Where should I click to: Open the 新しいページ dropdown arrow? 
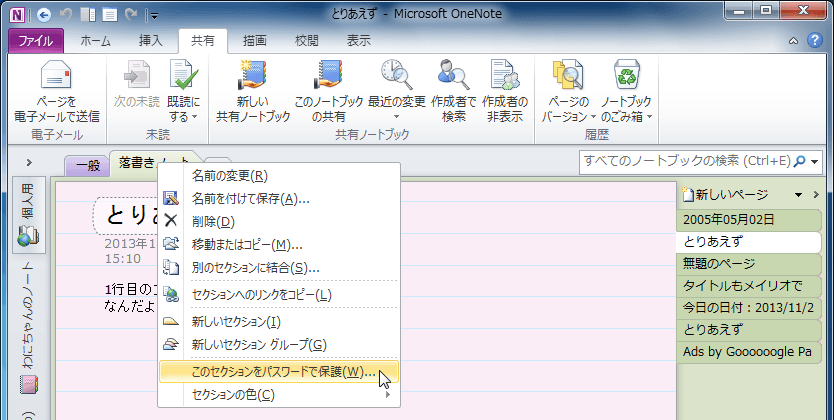coord(798,195)
